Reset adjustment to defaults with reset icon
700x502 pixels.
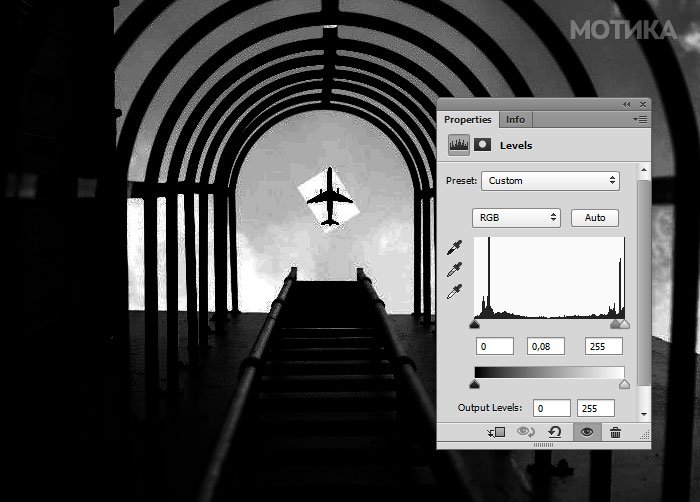(554, 432)
